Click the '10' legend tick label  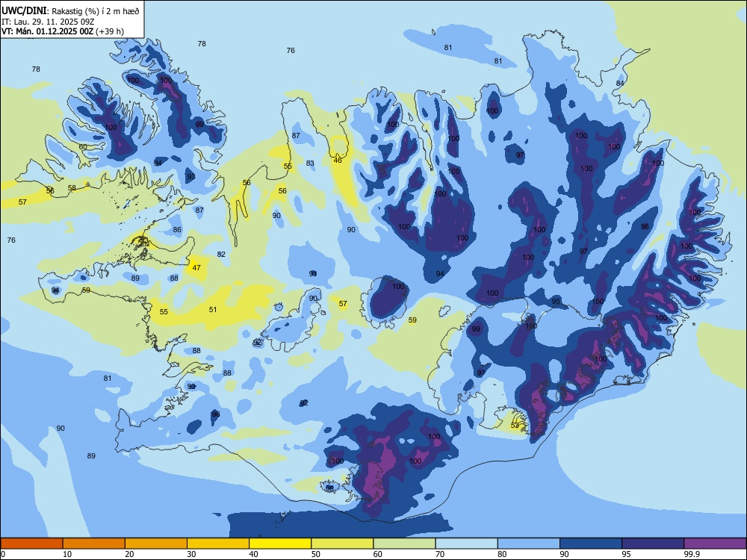(x=67, y=554)
